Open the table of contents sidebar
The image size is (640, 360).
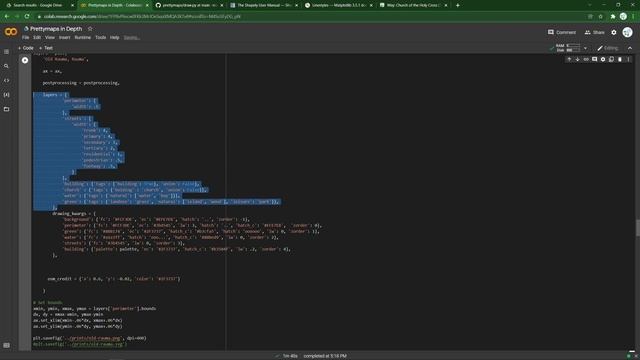[6, 52]
